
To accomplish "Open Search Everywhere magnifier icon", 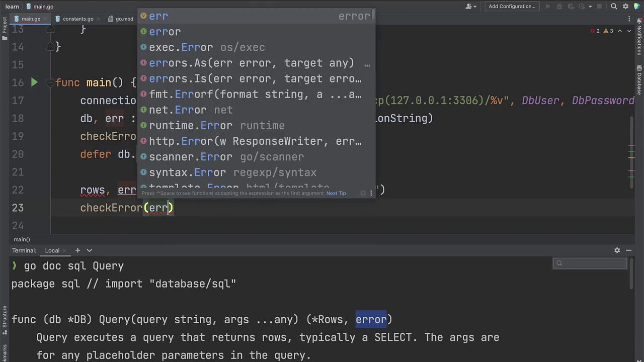I will [x=614, y=7].
